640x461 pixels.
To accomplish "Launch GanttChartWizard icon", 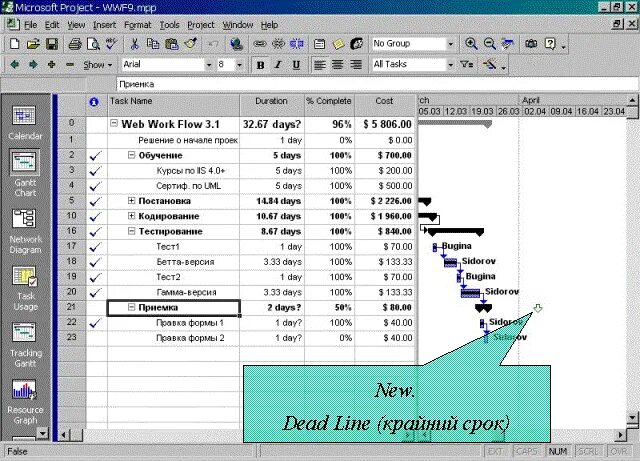I will [489, 65].
